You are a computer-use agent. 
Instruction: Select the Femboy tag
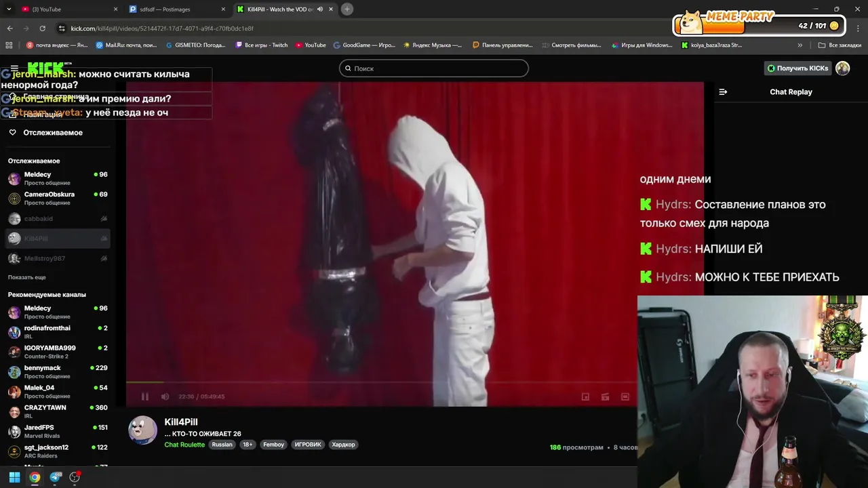click(x=273, y=445)
